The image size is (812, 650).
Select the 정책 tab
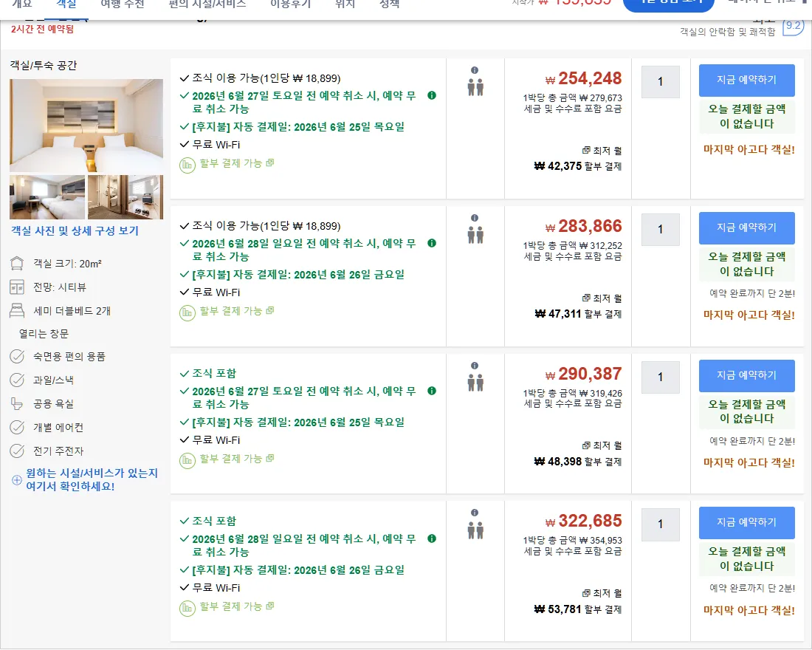(390, 4)
